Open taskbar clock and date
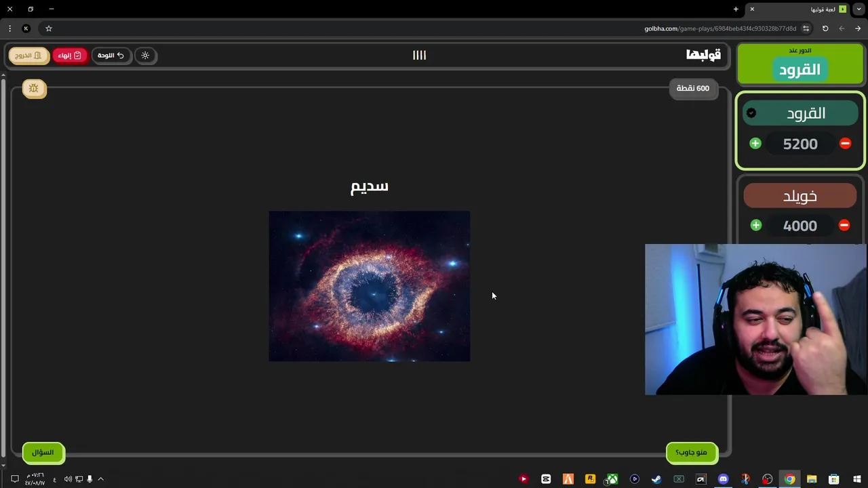Image resolution: width=868 pixels, height=488 pixels. 35,479
